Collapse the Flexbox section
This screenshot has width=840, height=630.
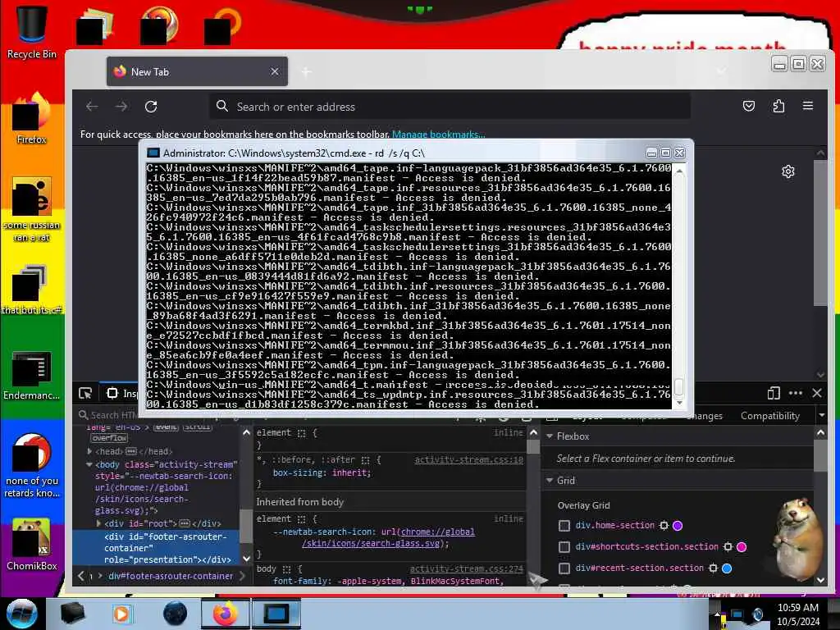[550, 436]
